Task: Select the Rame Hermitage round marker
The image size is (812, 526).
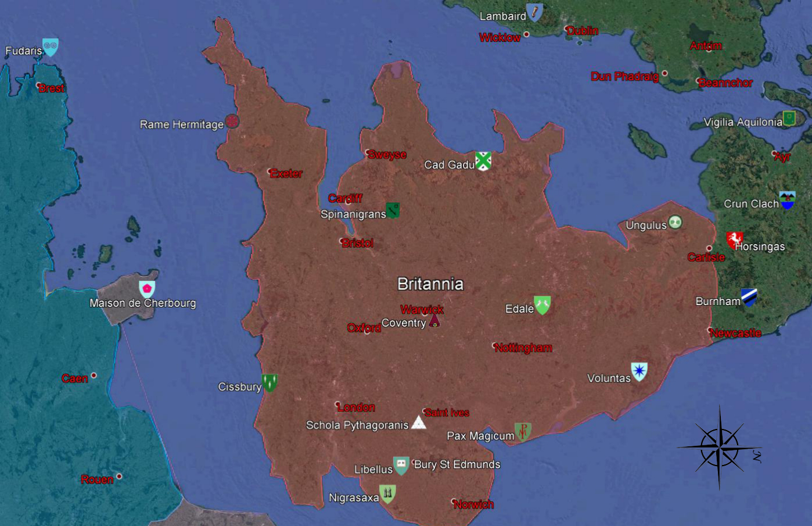Action: coord(232,121)
